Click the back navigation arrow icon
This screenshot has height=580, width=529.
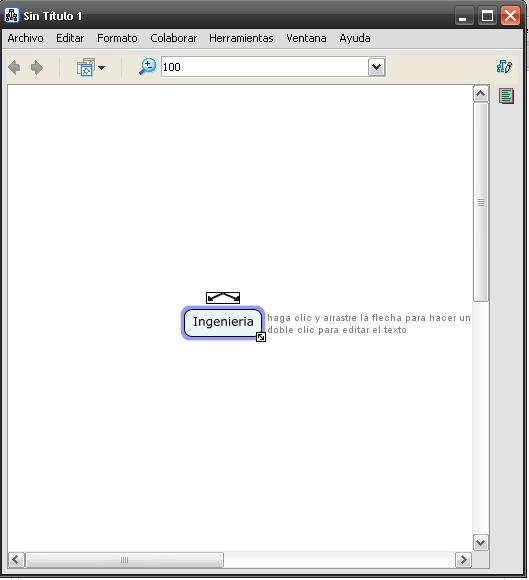[x=14, y=68]
